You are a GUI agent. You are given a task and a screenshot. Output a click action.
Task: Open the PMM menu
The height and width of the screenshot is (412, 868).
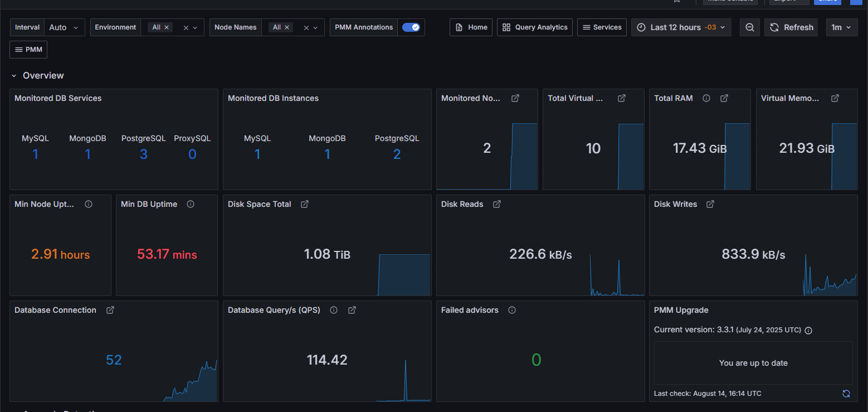point(28,50)
